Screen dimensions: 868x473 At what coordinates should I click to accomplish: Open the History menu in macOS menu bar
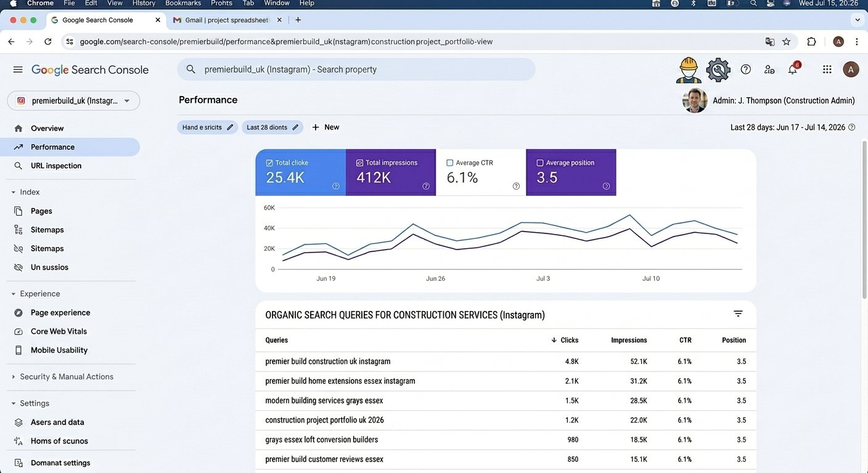[x=144, y=3]
